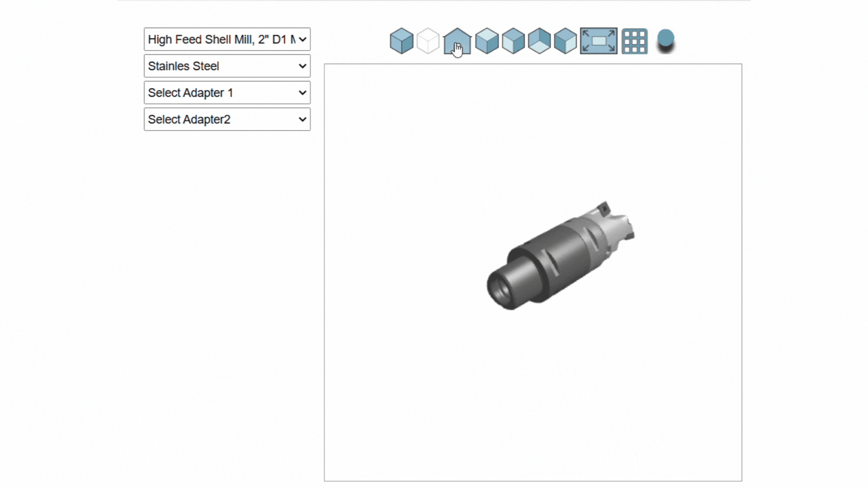The image size is (868, 488).
Task: Click the chevron arrow on Stainles Steel
Action: coord(302,66)
